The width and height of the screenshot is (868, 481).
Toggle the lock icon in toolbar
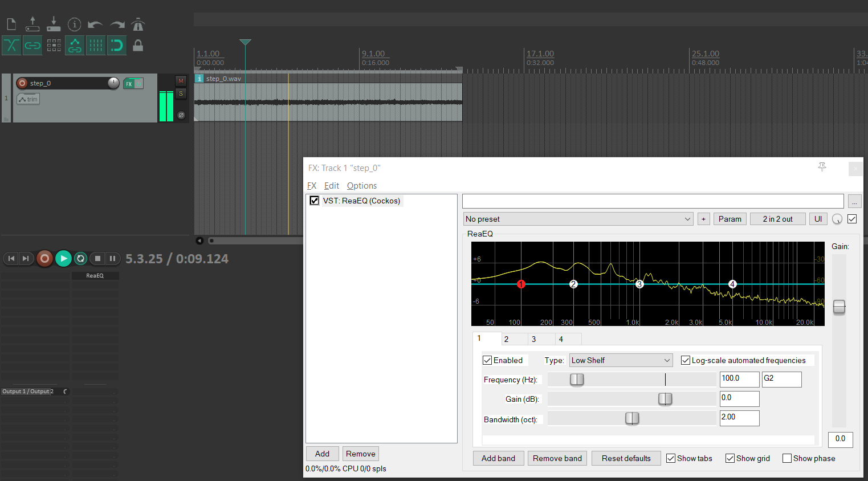[138, 46]
